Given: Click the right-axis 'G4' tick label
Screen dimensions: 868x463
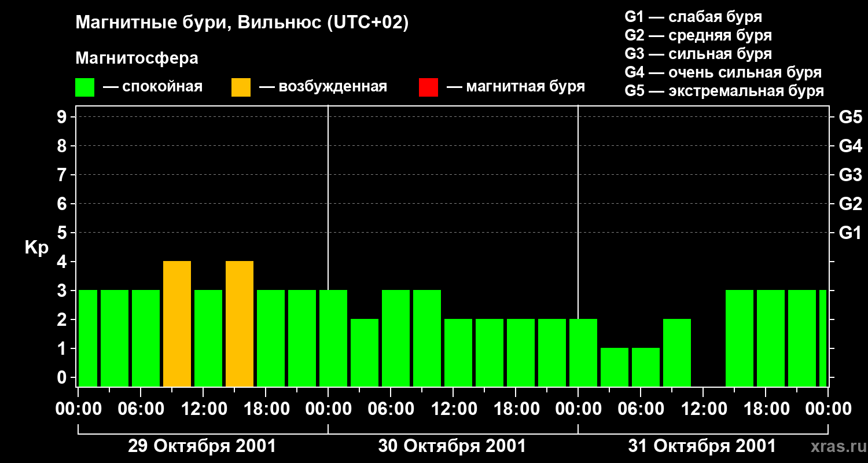Looking at the screenshot, I should click(x=850, y=146).
